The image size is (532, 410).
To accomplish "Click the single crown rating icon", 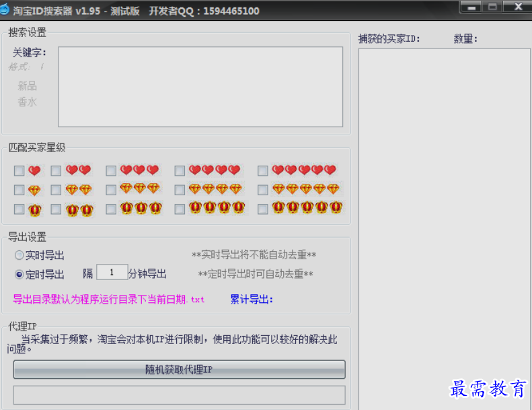I will tap(34, 210).
